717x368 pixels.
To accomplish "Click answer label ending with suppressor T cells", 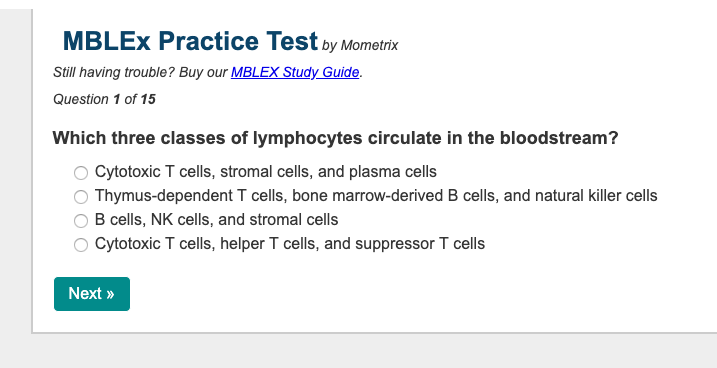I will [x=289, y=244].
